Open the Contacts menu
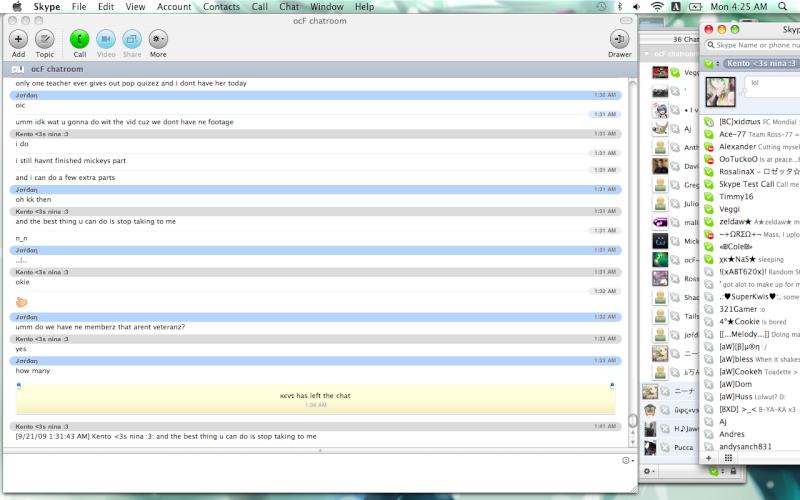This screenshot has height=500, width=800. (x=221, y=7)
